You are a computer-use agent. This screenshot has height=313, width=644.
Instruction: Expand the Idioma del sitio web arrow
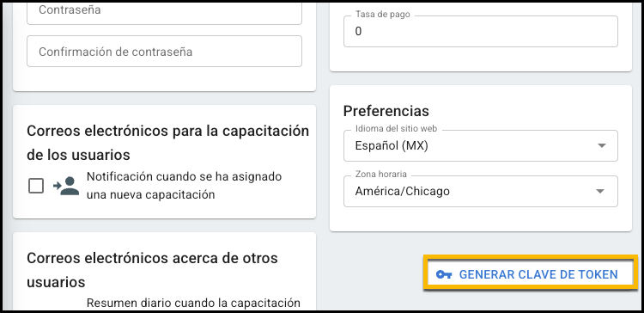pos(601,145)
